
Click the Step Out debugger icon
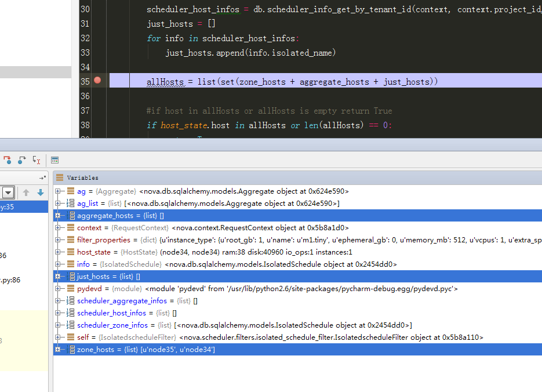(x=22, y=160)
